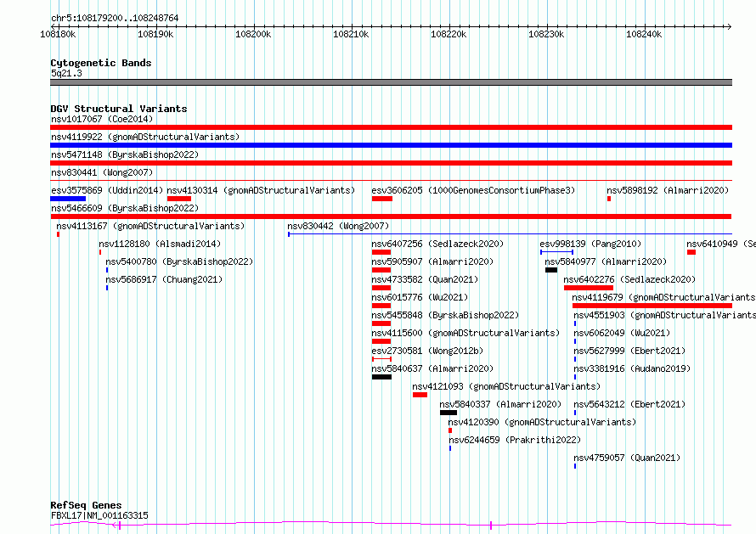756x534 pixels.
Task: Open nsv6402276 (Sedlazeck2020) variant
Action: pos(629,279)
